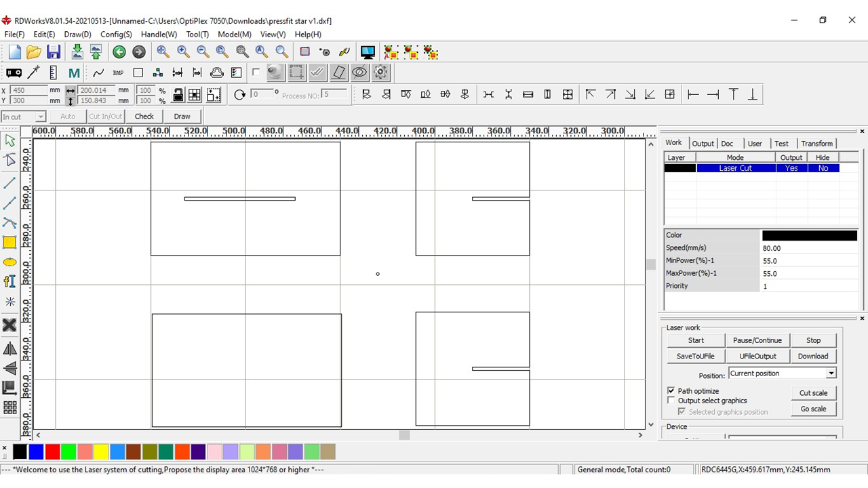Tick the small checkbox in the second toolbar
Image resolution: width=868 pixels, height=488 pixels.
(256, 72)
